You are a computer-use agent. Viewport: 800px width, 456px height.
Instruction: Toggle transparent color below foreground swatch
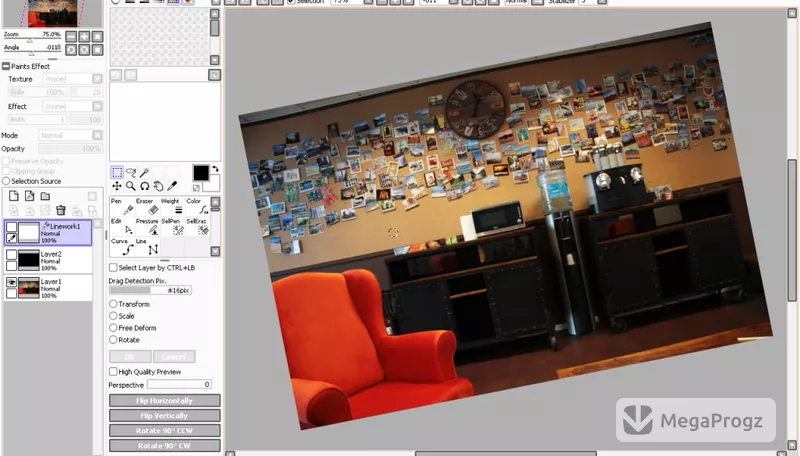[196, 188]
